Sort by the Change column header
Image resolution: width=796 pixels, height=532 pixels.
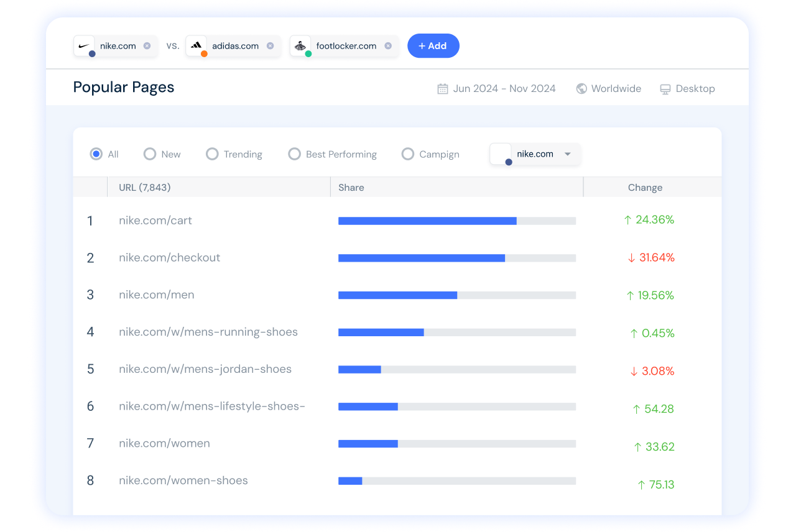pyautogui.click(x=645, y=188)
